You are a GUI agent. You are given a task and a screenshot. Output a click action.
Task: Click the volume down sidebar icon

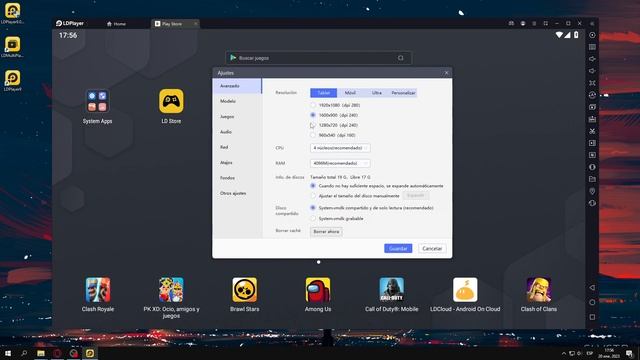(592, 71)
